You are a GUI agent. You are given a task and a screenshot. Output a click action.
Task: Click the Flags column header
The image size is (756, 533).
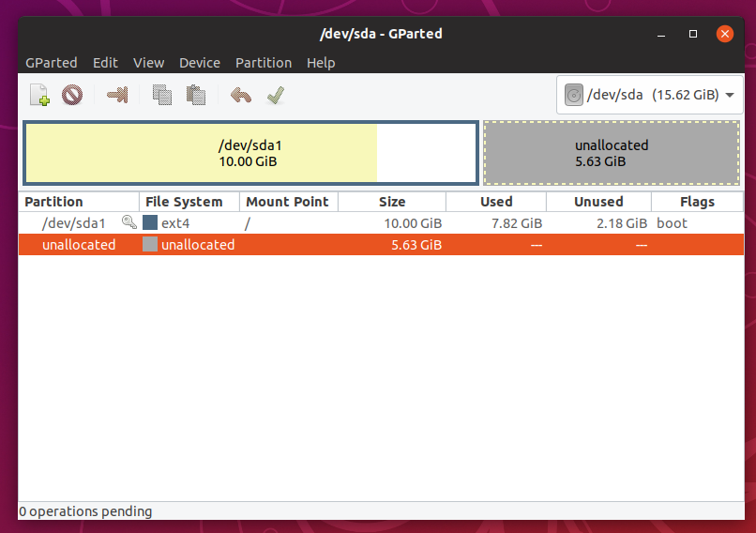coord(697,202)
